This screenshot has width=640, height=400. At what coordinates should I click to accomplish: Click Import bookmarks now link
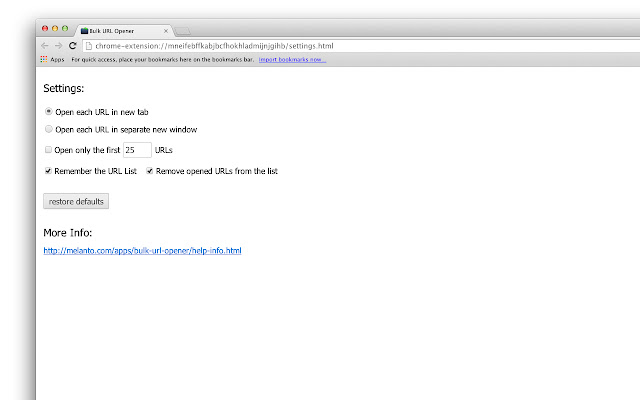(292, 60)
